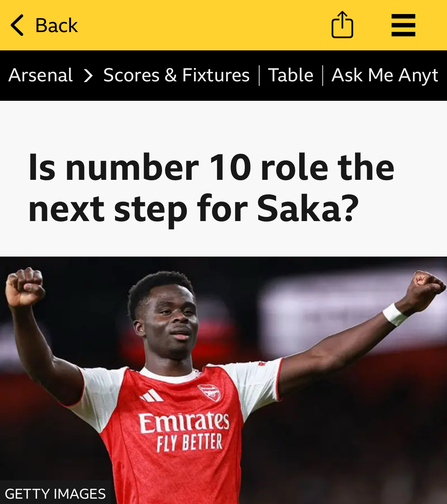Click the article headline about Saka

coord(211,188)
